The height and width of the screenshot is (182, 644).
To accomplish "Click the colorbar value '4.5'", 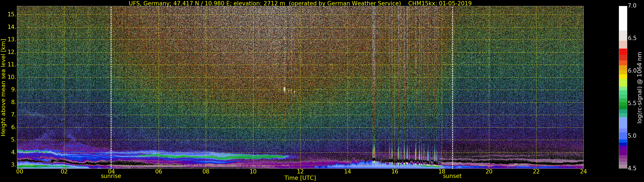I will point(632,169).
